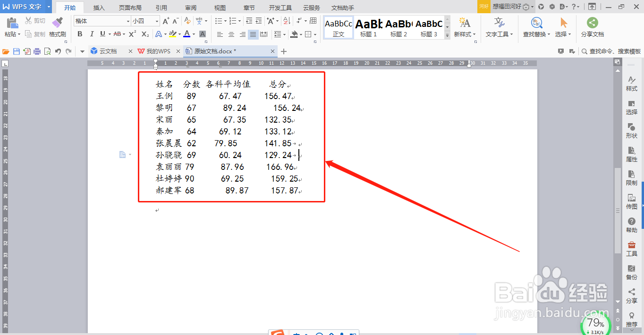Expand the numbered list dropdown arrow
The height and width of the screenshot is (335, 644).
click(x=239, y=21)
